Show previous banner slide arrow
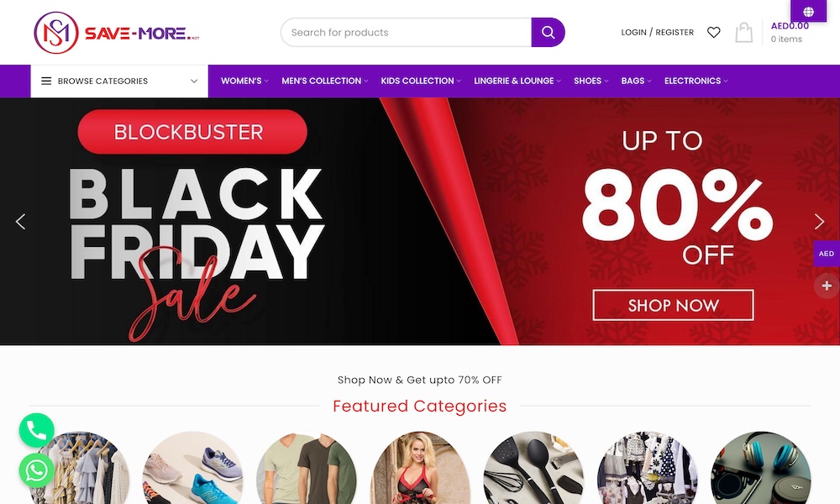The height and width of the screenshot is (504, 840). [x=20, y=221]
